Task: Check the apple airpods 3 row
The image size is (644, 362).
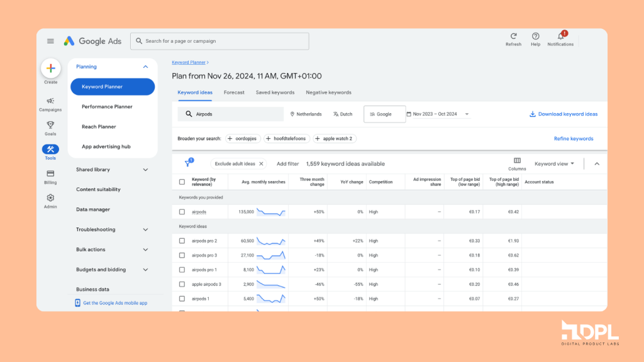Action: [x=182, y=284]
